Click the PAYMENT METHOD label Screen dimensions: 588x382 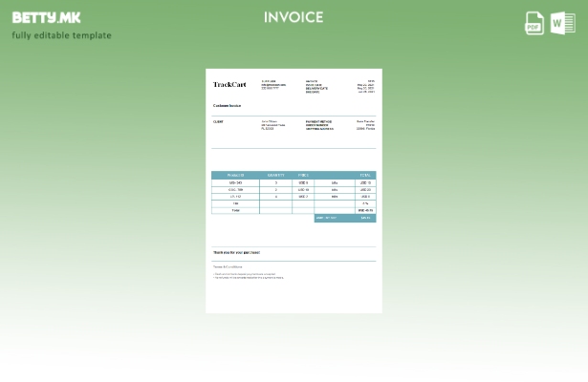pos(318,121)
